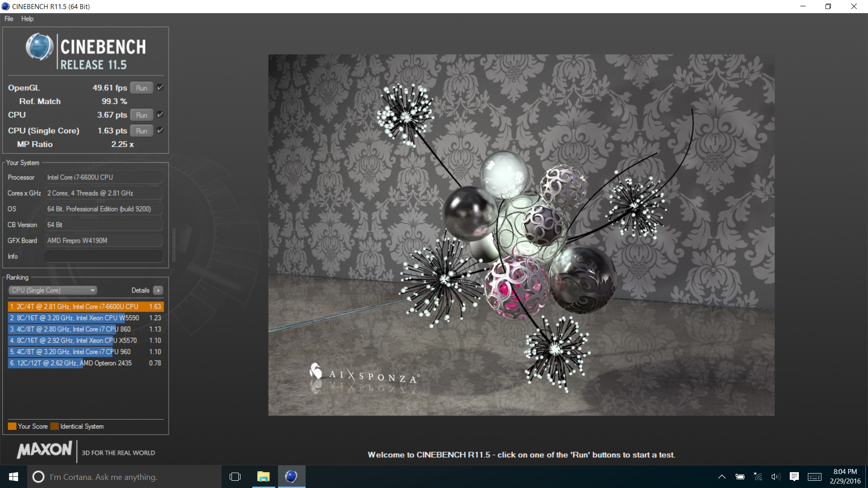Select ranking row Xeon CPU X5570
Screen dimensions: 868x488
point(85,340)
